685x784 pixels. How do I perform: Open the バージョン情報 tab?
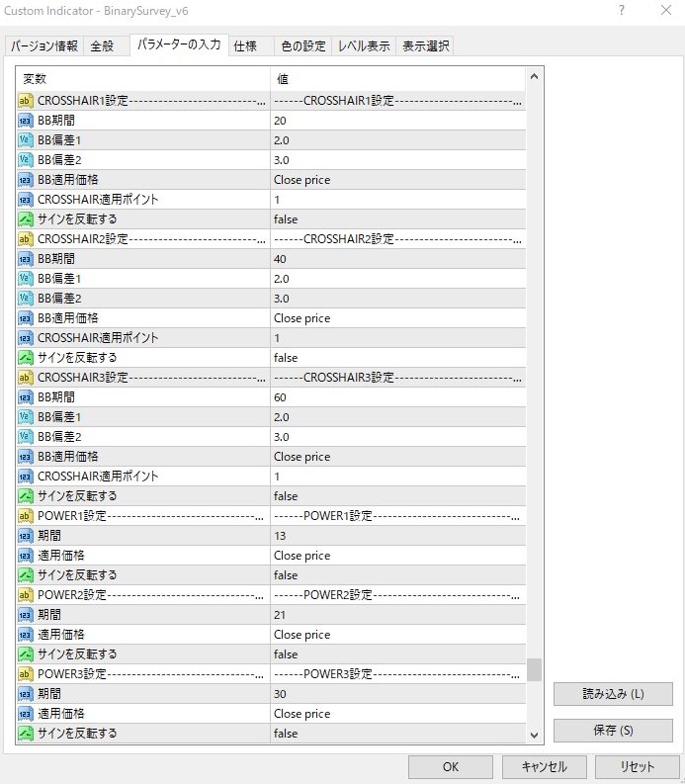pyautogui.click(x=44, y=46)
